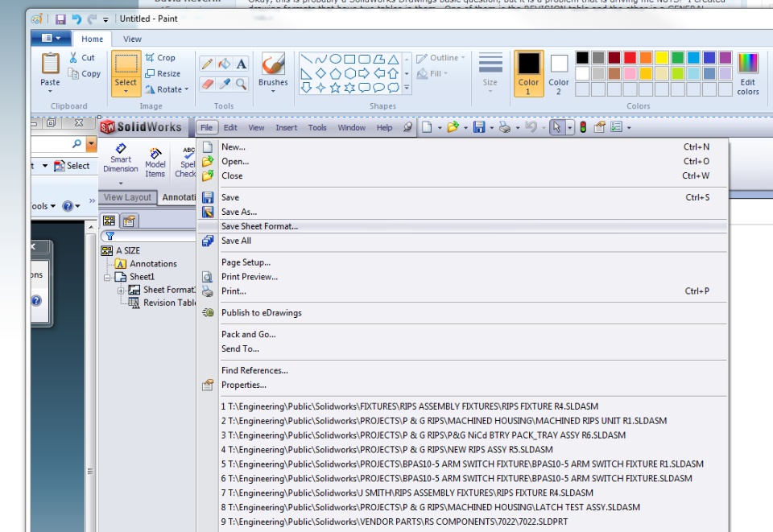Click the Brushes tool button
The height and width of the screenshot is (532, 773).
(273, 72)
